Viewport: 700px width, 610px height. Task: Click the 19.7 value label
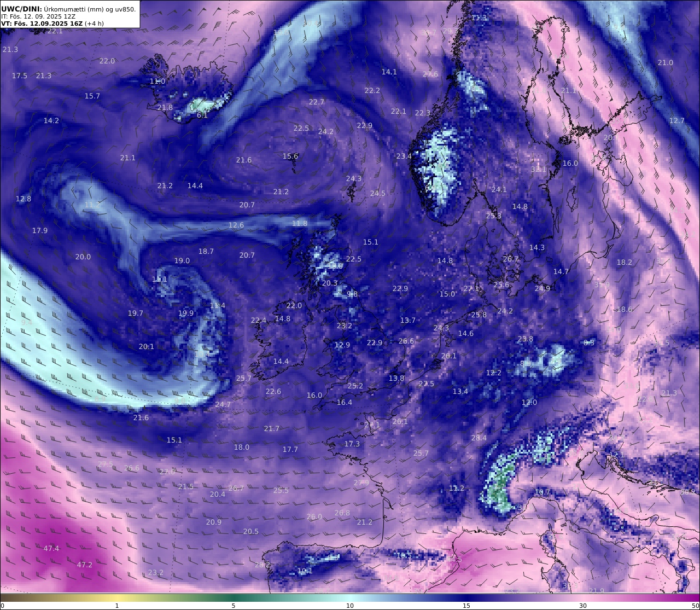click(x=135, y=313)
